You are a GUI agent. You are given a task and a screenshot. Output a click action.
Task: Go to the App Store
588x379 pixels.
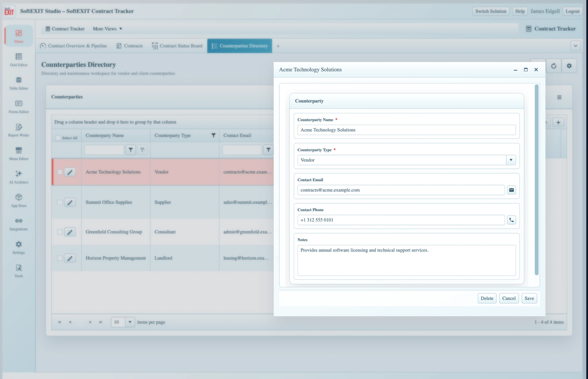click(19, 200)
